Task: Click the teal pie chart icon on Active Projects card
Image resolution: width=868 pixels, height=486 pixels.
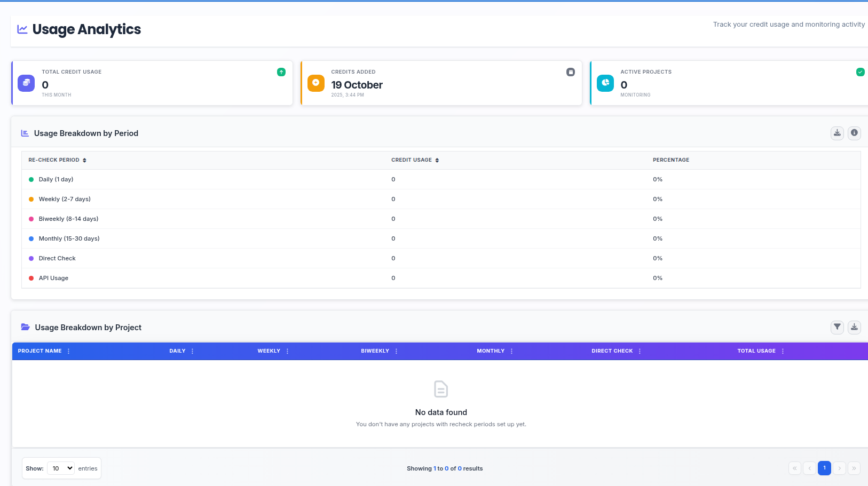Action: coord(605,83)
